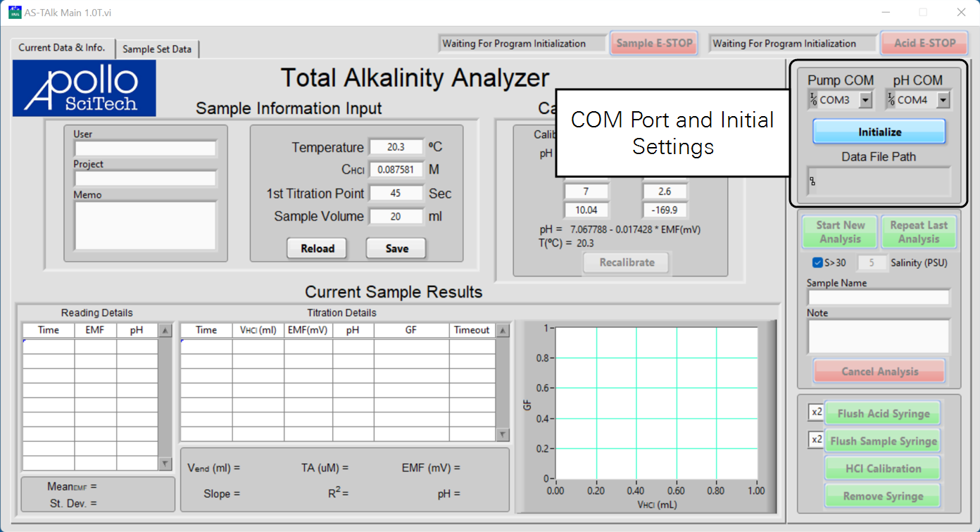
Task: Uncheck the S>30 salinity checkbox
Action: [x=817, y=263]
